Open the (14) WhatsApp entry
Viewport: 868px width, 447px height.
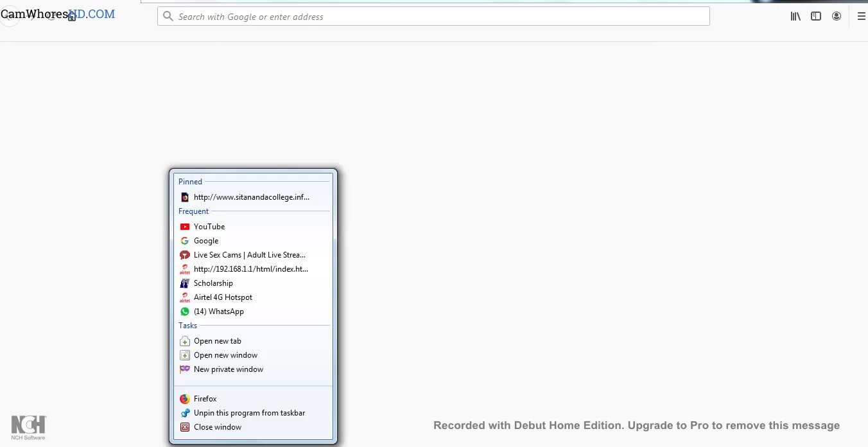218,311
